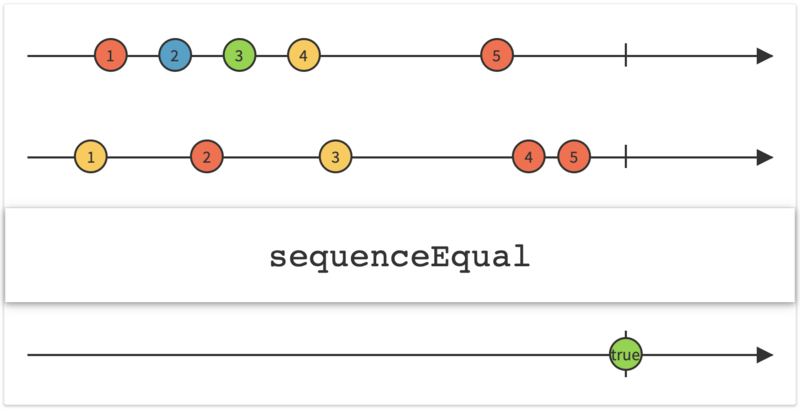The width and height of the screenshot is (800, 411).
Task: Select yellow marble 1 on the second stream
Action: [x=91, y=157]
